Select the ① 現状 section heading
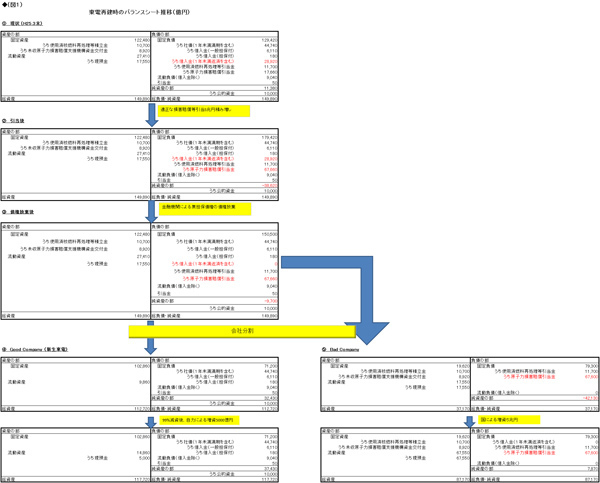This screenshot has height=483, width=600. point(22,24)
